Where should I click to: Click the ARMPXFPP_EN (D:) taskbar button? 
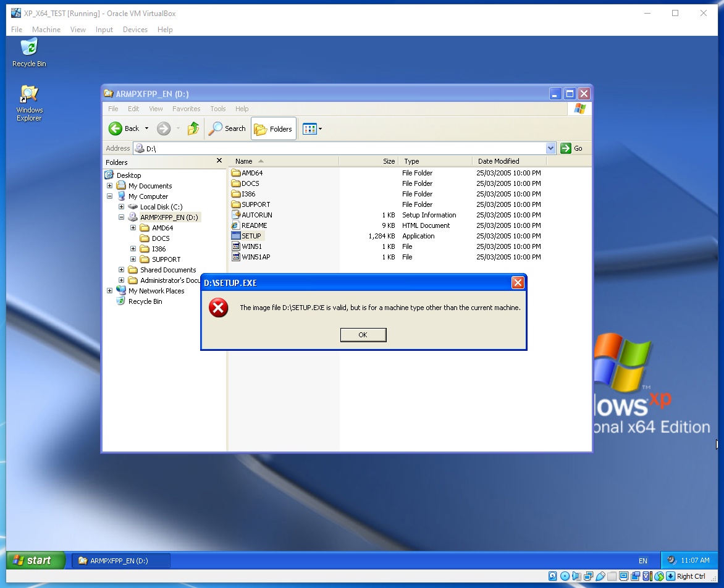tap(121, 561)
